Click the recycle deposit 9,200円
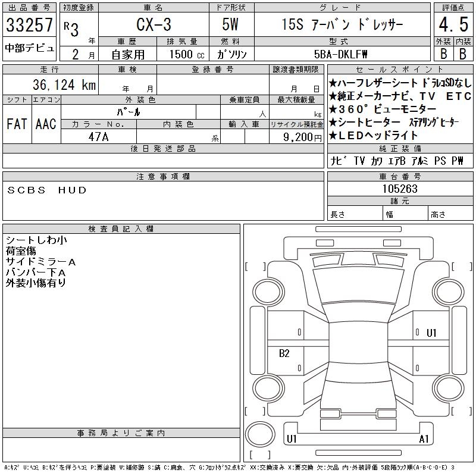The height and width of the screenshot is (476, 476). tap(302, 137)
